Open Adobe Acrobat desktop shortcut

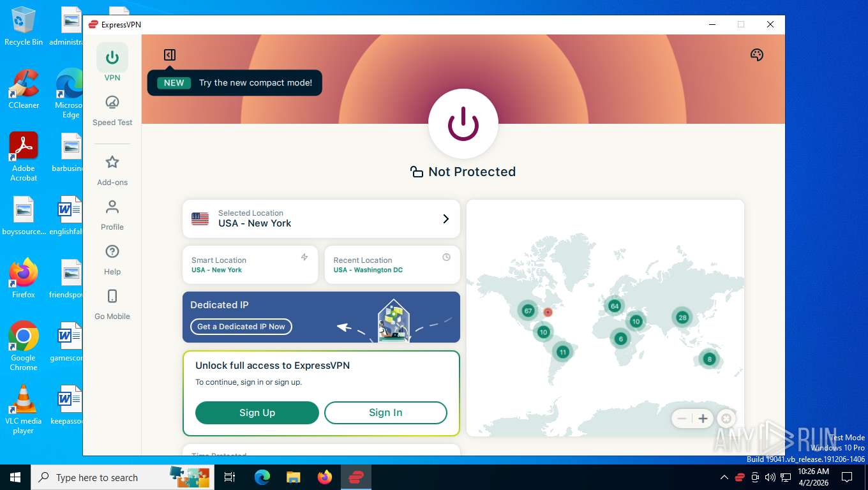pyautogui.click(x=24, y=157)
